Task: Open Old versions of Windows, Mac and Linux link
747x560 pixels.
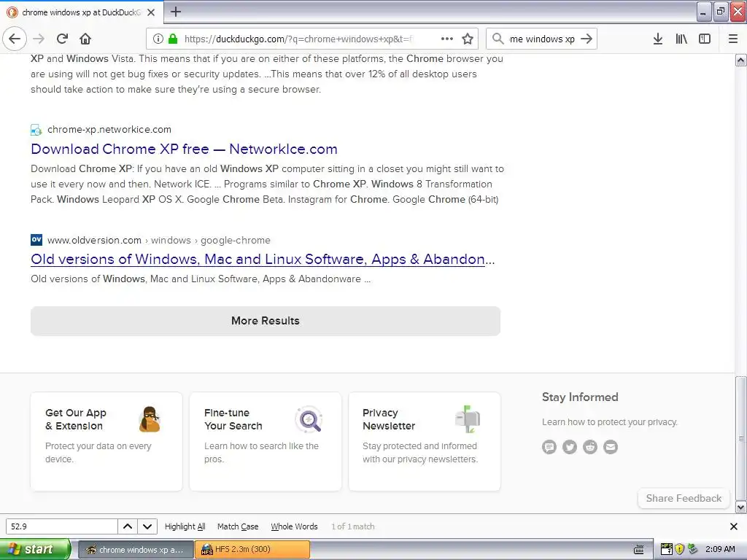Action: click(x=263, y=259)
